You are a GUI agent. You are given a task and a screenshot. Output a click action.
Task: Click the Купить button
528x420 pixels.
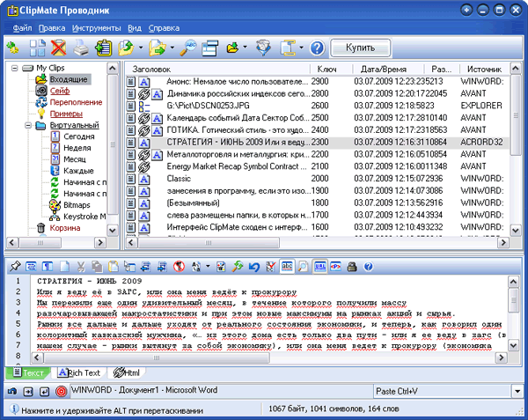point(360,48)
